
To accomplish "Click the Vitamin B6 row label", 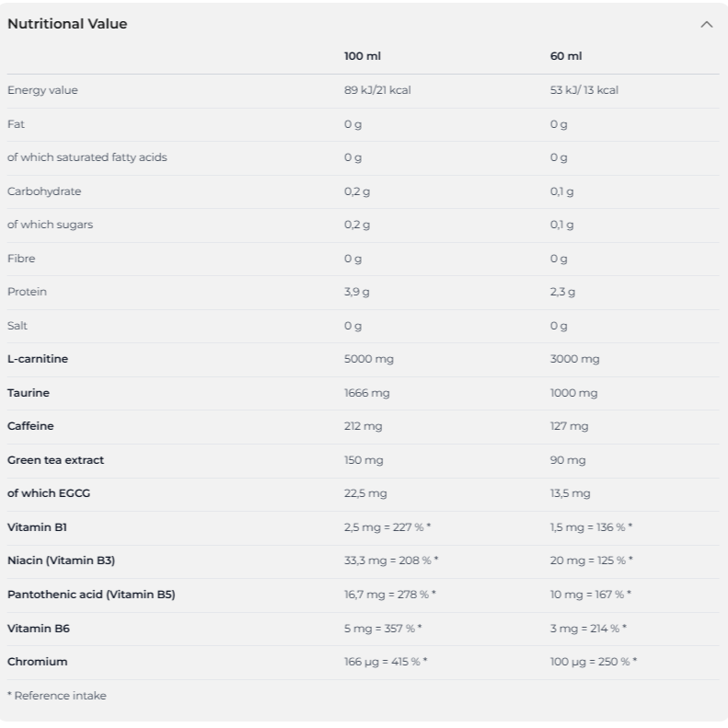I will click(x=39, y=629).
